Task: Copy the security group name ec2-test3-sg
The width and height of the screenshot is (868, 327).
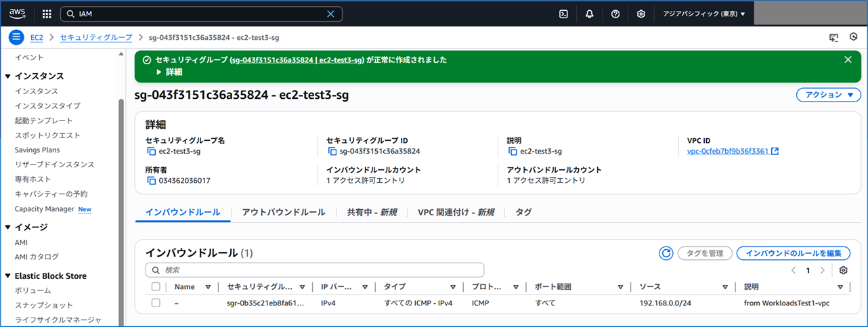Action: click(x=150, y=152)
